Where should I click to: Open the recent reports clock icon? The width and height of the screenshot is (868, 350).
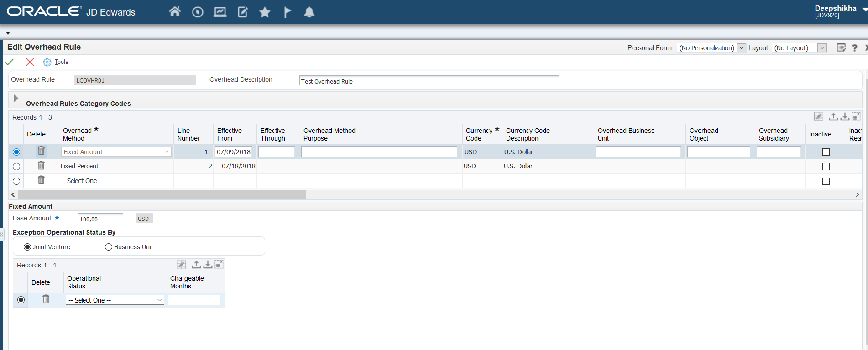(198, 12)
